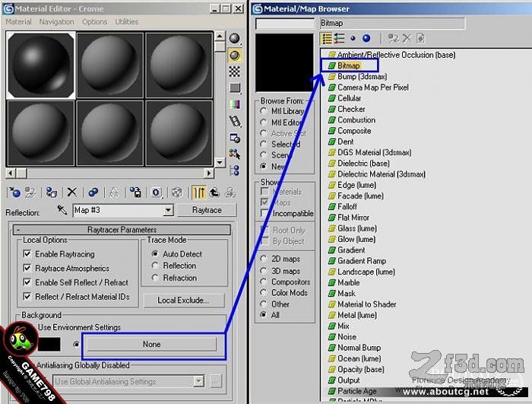Select Gradient Ramp in the map list

(x=357, y=261)
